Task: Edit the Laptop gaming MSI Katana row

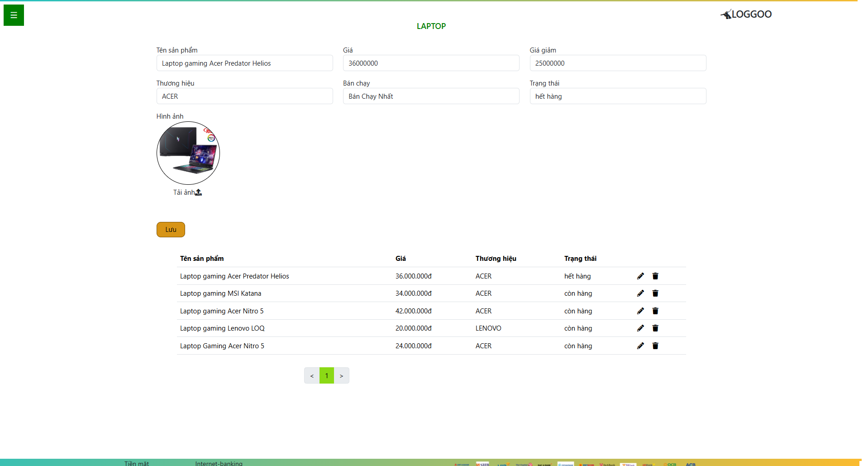Action: 640,293
